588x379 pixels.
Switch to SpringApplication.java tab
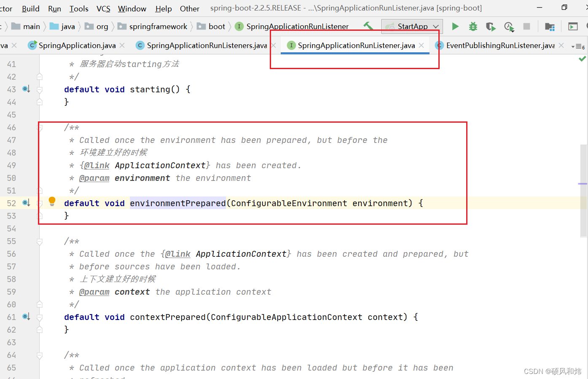click(77, 45)
